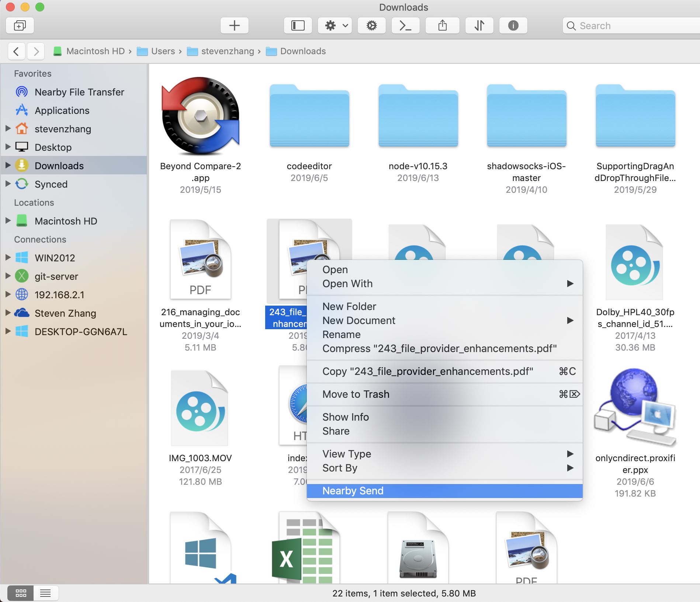Screen dimensions: 700x602
Task: Click the plus add button in toolbar
Action: [235, 25]
